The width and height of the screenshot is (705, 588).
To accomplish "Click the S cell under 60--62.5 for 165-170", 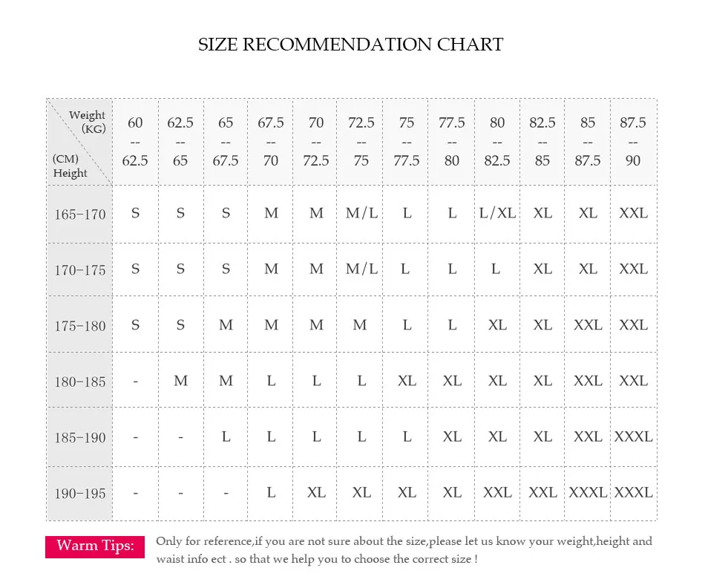I will point(135,213).
